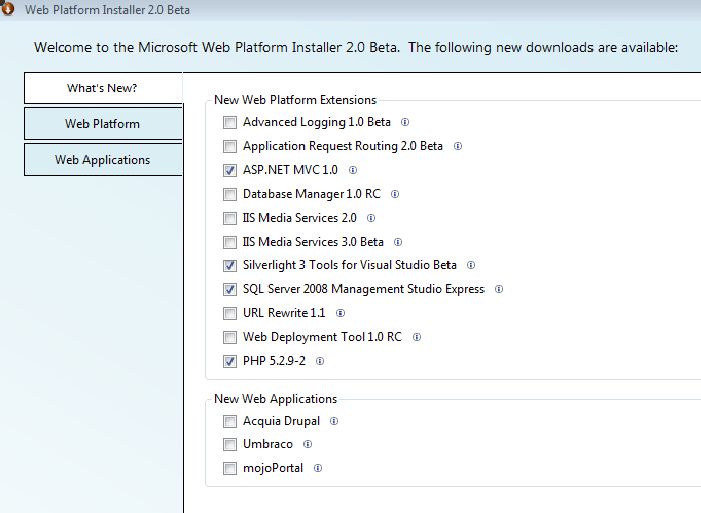The width and height of the screenshot is (701, 513).
Task: Uncheck ASP.NET MVC 1.0 checkbox
Action: (x=230, y=170)
